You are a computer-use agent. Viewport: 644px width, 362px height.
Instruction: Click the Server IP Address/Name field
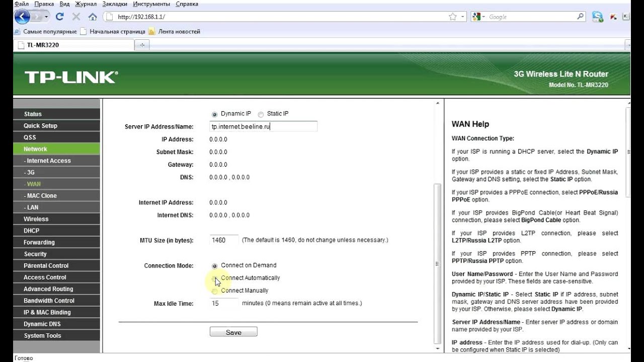pyautogui.click(x=264, y=127)
